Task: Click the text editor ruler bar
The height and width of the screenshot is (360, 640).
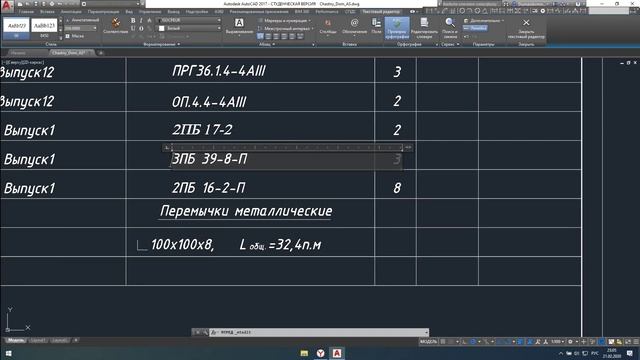Action: click(287, 147)
